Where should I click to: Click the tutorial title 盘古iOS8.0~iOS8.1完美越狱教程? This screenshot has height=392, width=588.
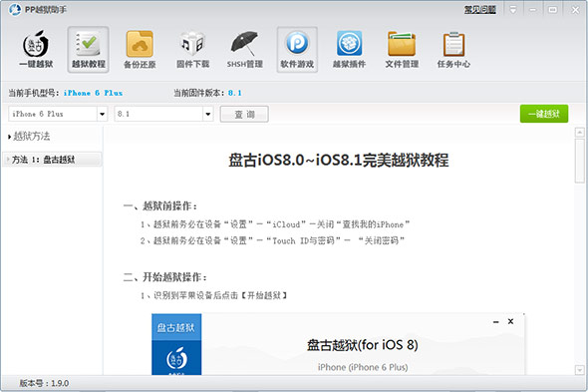tap(339, 161)
